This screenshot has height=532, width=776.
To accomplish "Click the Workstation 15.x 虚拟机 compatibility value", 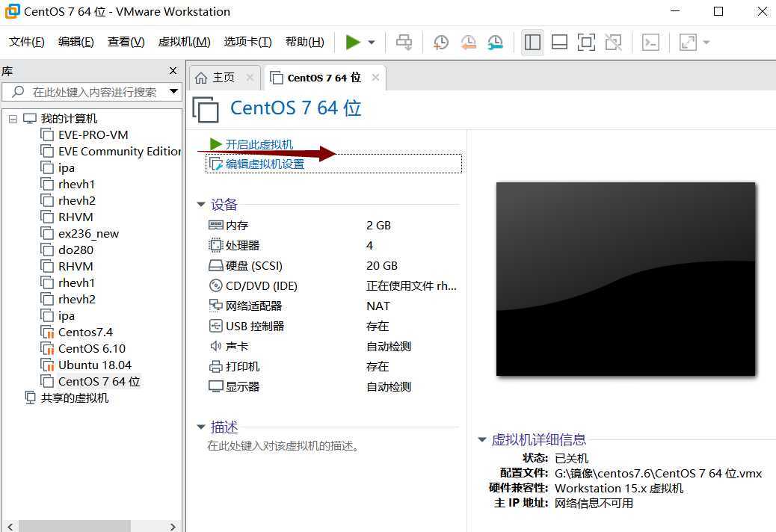I will [x=619, y=489].
